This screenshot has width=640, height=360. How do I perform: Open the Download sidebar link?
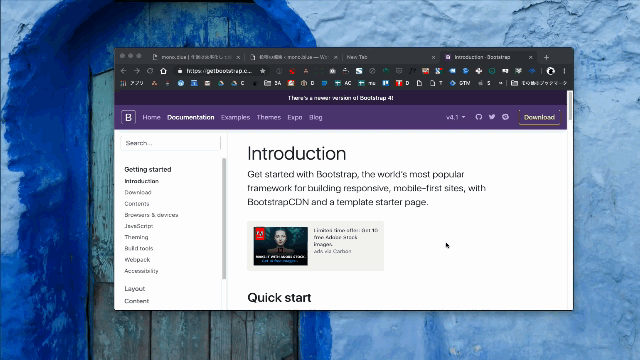(x=138, y=192)
